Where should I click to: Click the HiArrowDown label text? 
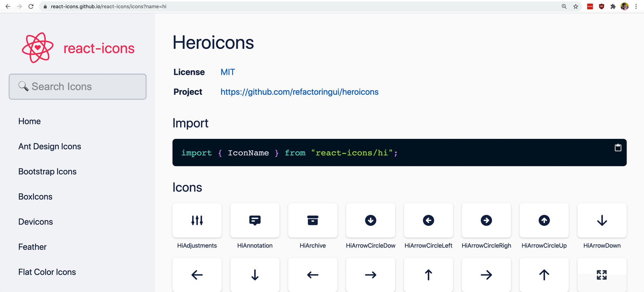602,245
